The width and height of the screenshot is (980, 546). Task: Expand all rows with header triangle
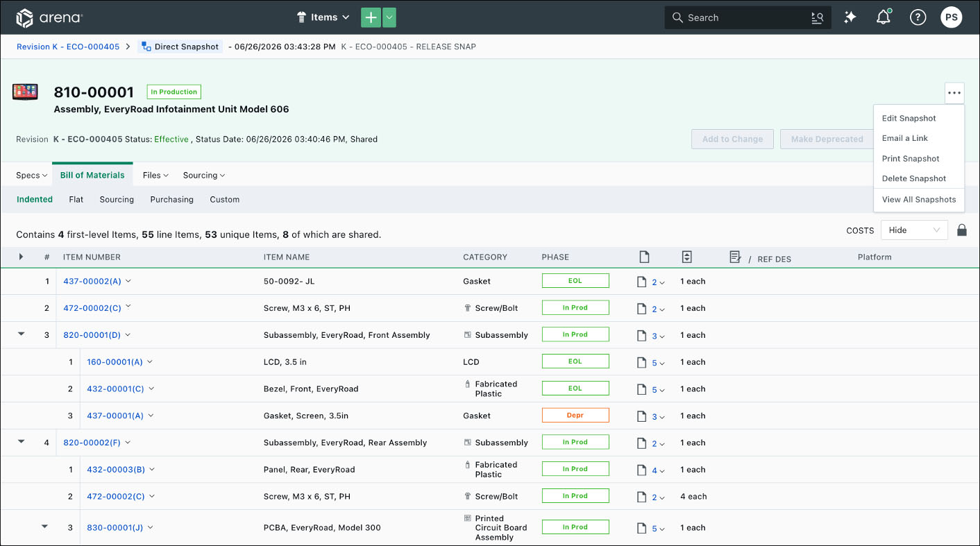coord(21,257)
